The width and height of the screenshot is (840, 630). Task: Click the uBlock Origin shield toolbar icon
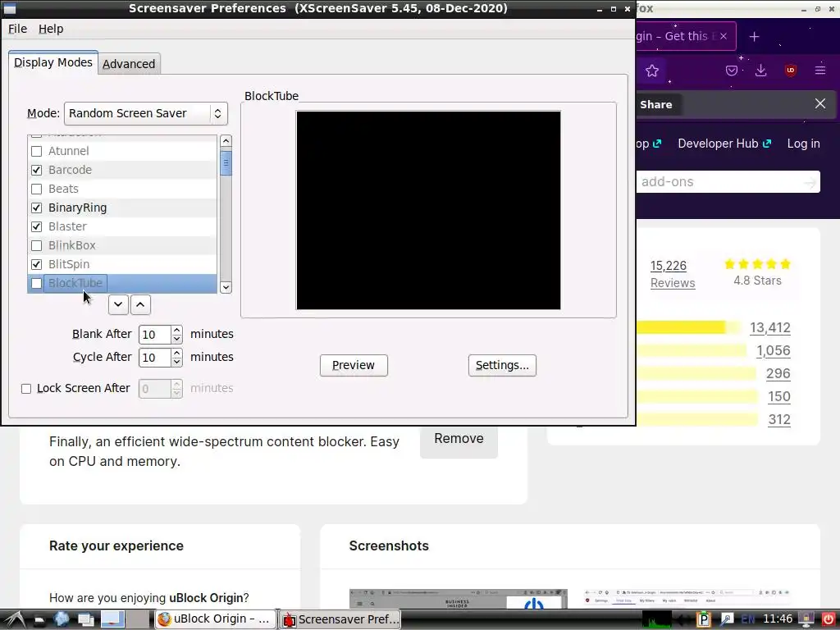point(790,71)
